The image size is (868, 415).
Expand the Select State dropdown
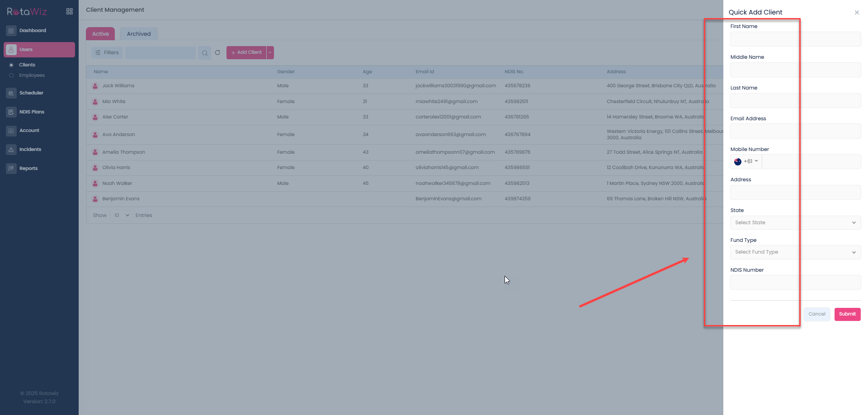(795, 223)
